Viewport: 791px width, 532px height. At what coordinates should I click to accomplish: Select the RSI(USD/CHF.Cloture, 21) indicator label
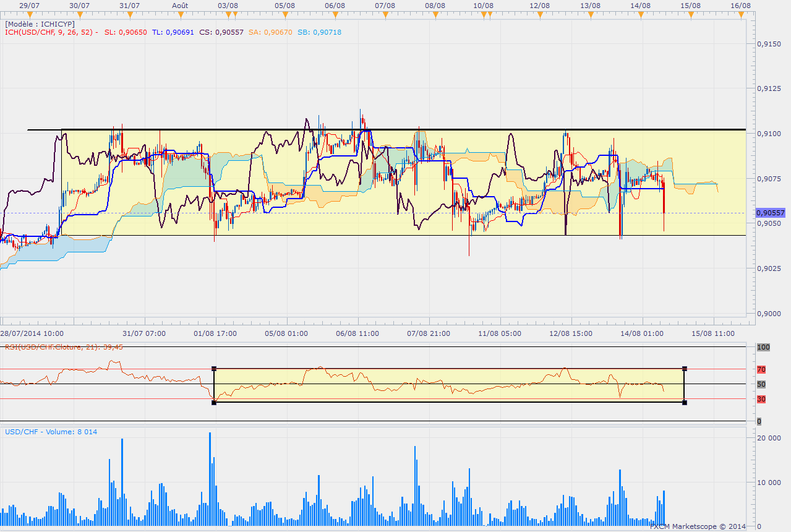coord(64,347)
